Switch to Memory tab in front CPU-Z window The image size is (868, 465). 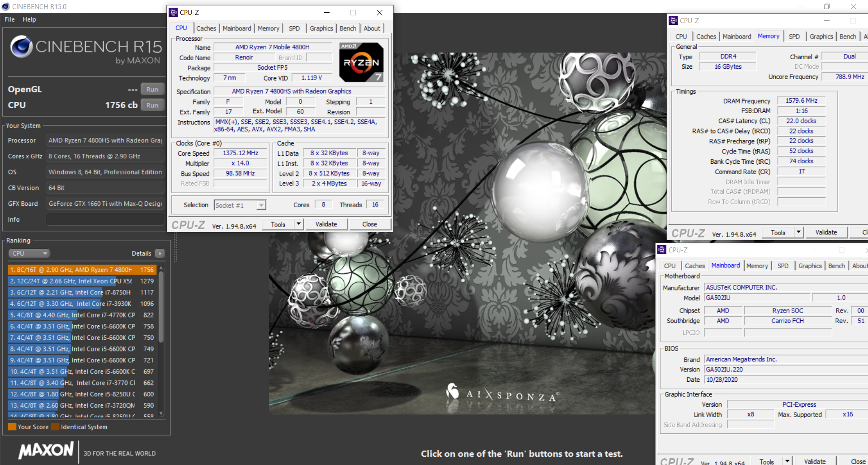pyautogui.click(x=269, y=28)
